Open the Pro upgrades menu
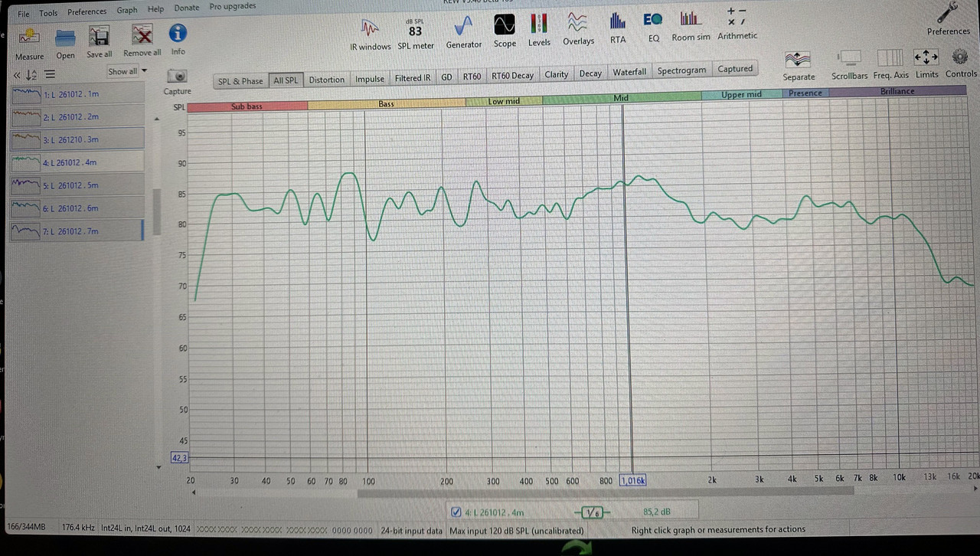This screenshot has width=980, height=556. pyautogui.click(x=233, y=7)
